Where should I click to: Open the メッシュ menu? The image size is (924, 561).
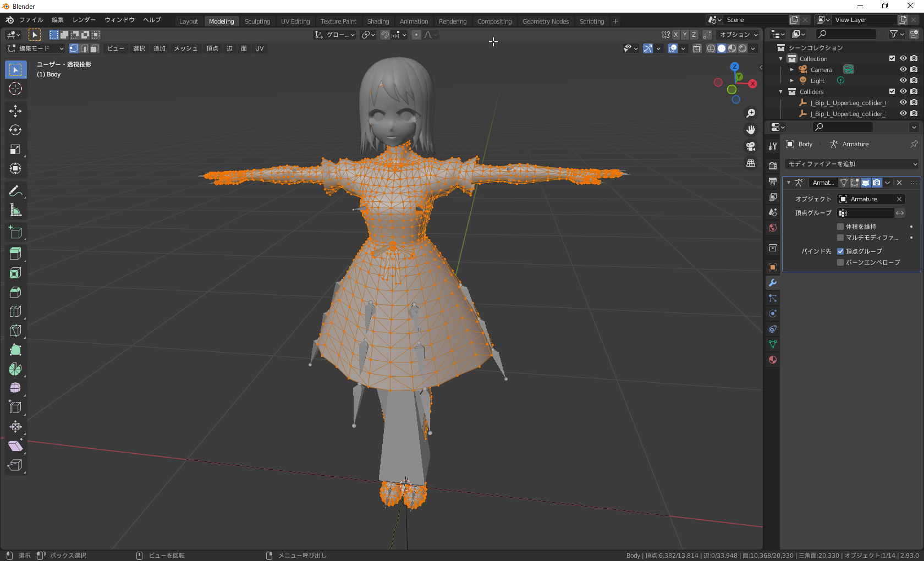pyautogui.click(x=185, y=48)
